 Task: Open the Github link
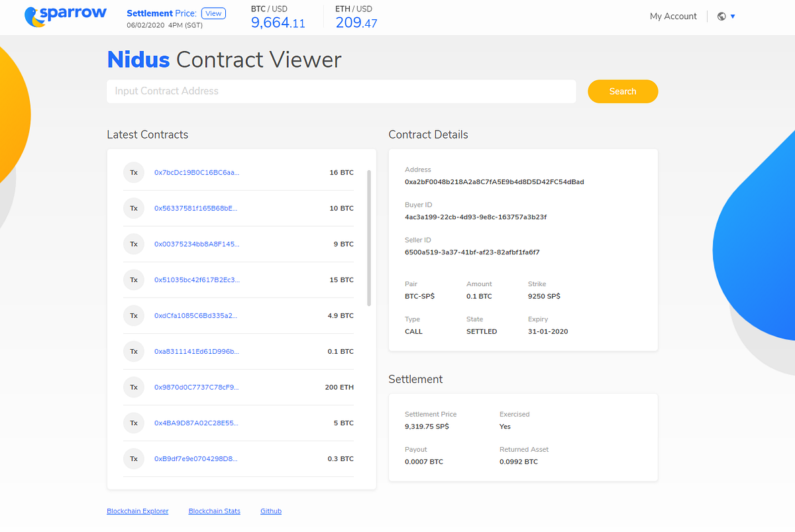(x=271, y=511)
